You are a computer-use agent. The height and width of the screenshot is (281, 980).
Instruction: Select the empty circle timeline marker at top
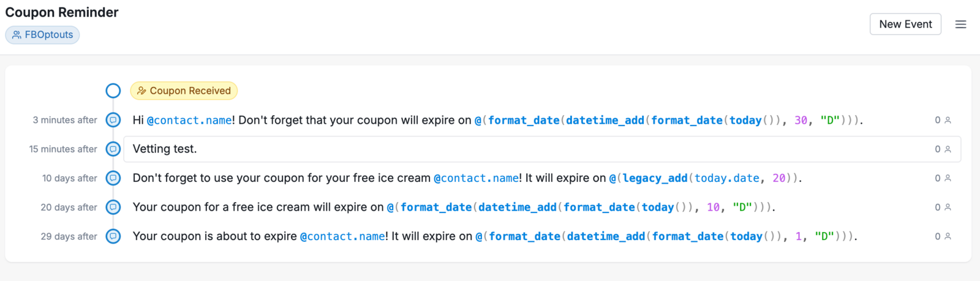pos(113,91)
